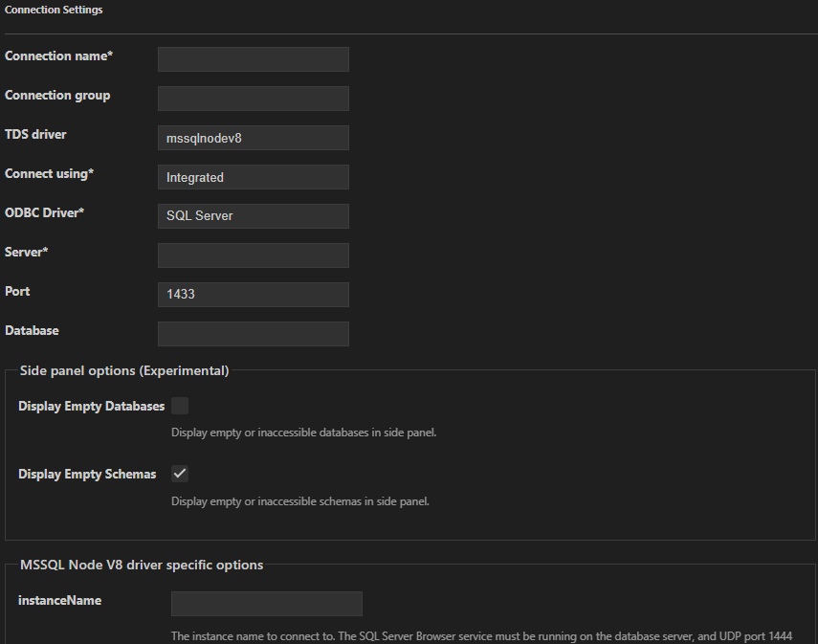
Task: Select the Port field containing 1433
Action: [x=253, y=295]
